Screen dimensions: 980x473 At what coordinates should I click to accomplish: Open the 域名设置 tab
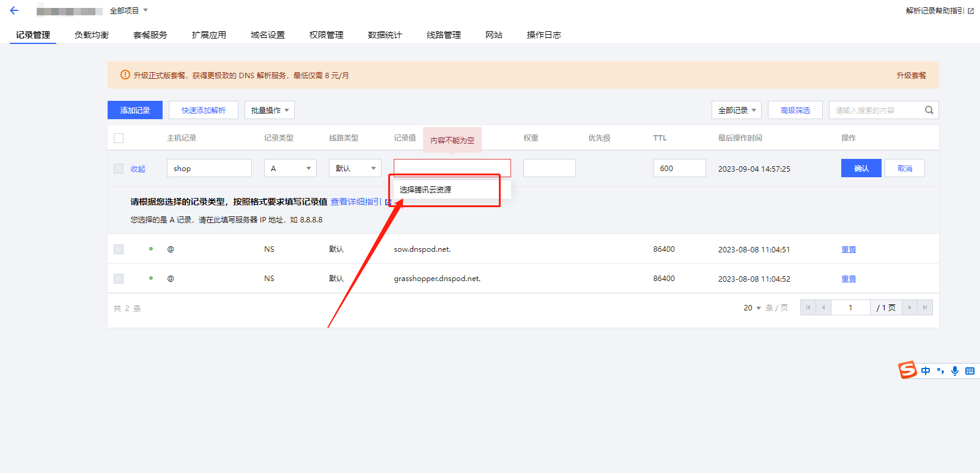pos(268,35)
